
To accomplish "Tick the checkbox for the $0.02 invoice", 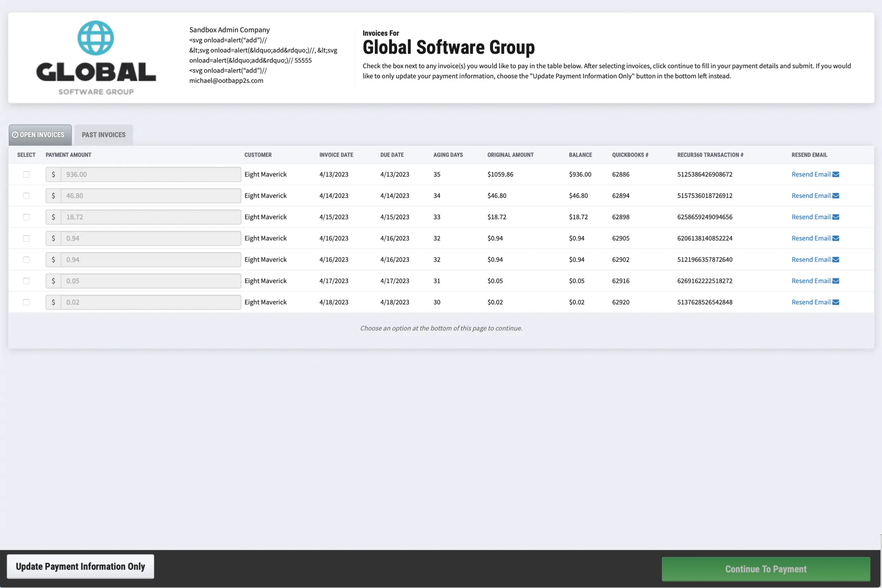I will [x=26, y=303].
